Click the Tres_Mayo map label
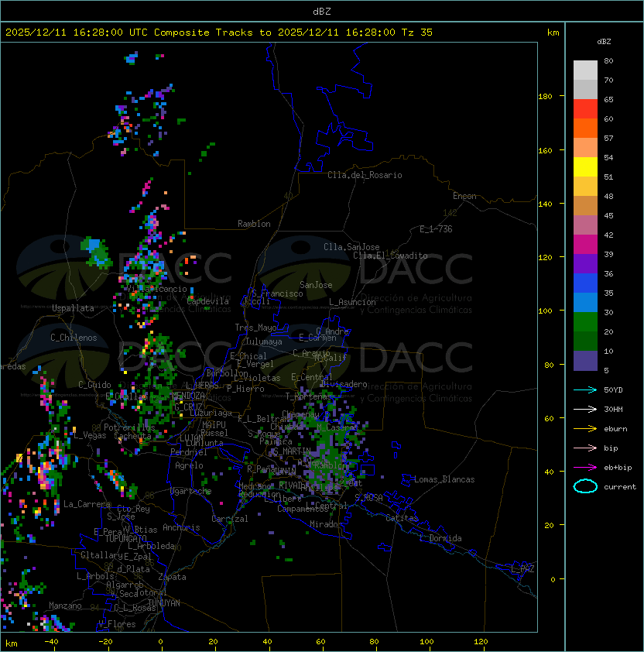The width and height of the screenshot is (644, 652). (x=255, y=328)
